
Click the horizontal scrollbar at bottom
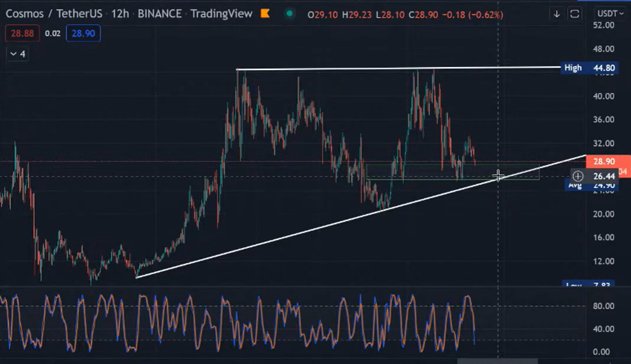pyautogui.click(x=497, y=361)
